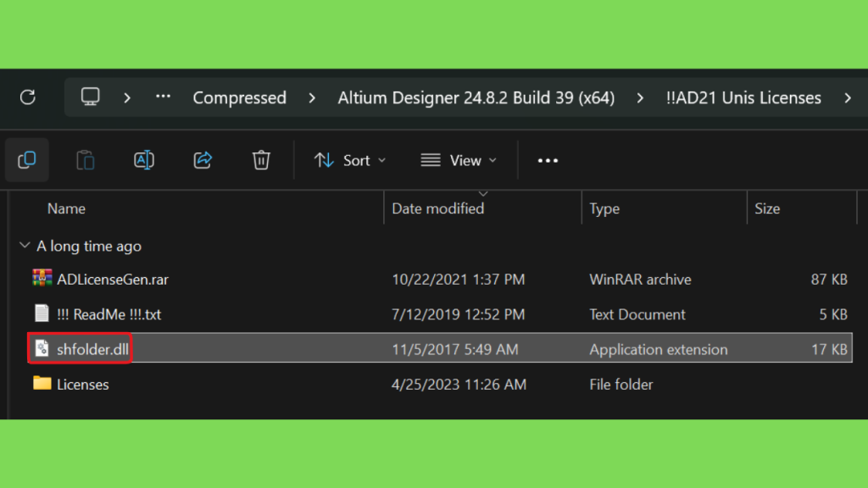
Task: Expand the chevron after the monitor icon
Action: coord(127,98)
